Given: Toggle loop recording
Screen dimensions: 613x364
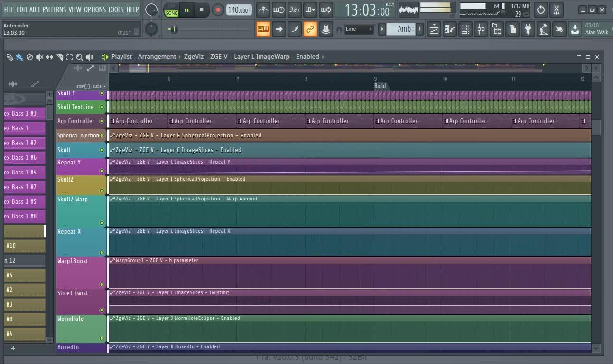Looking at the screenshot, I should 326,9.
